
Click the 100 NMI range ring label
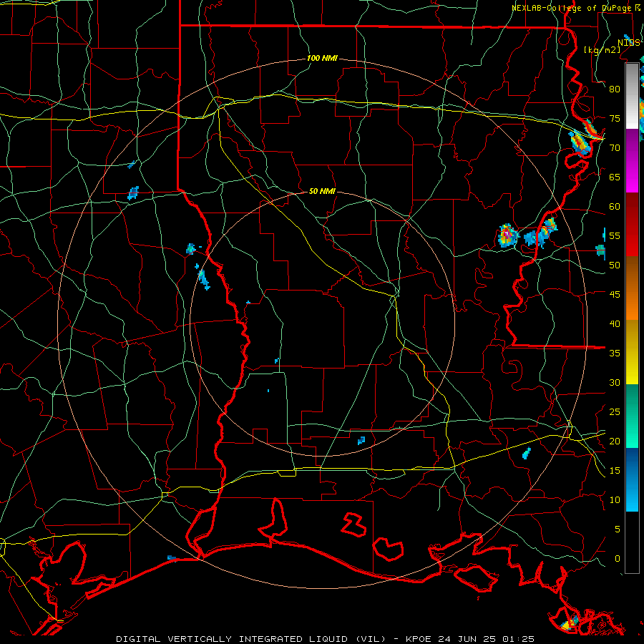pos(322,59)
